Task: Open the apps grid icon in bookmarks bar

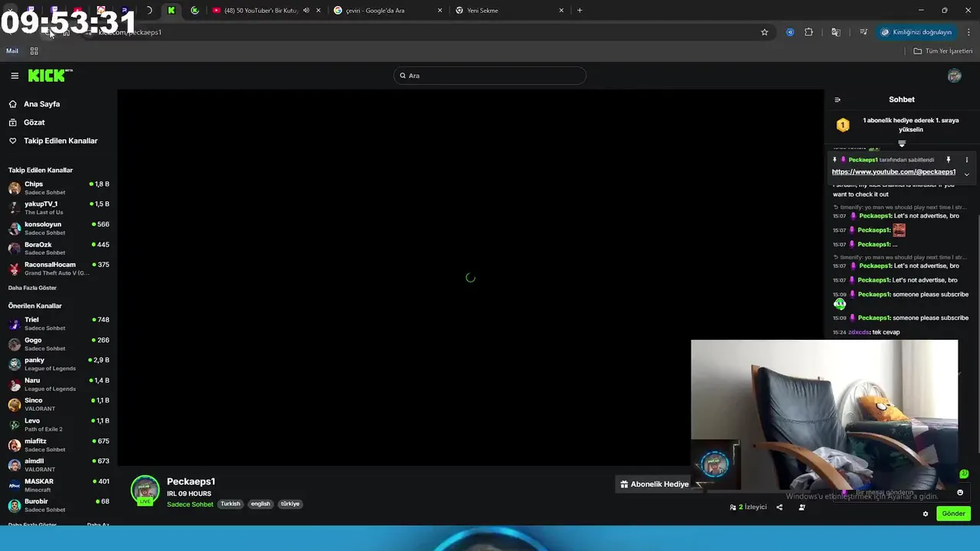Action: click(x=34, y=51)
